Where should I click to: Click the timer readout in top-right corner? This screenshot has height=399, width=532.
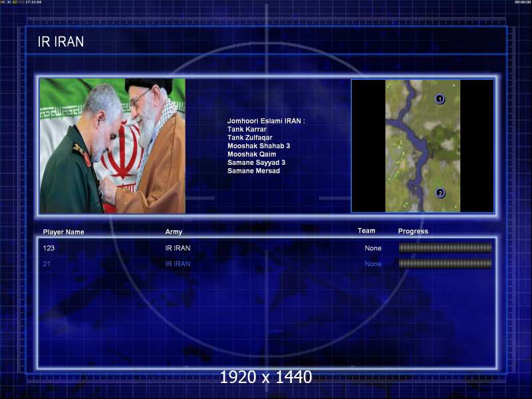point(523,2)
